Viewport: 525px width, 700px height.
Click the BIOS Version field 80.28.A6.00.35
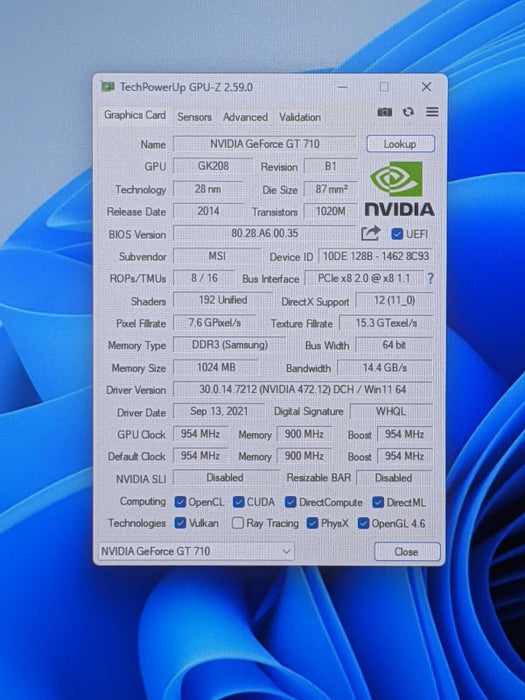265,233
